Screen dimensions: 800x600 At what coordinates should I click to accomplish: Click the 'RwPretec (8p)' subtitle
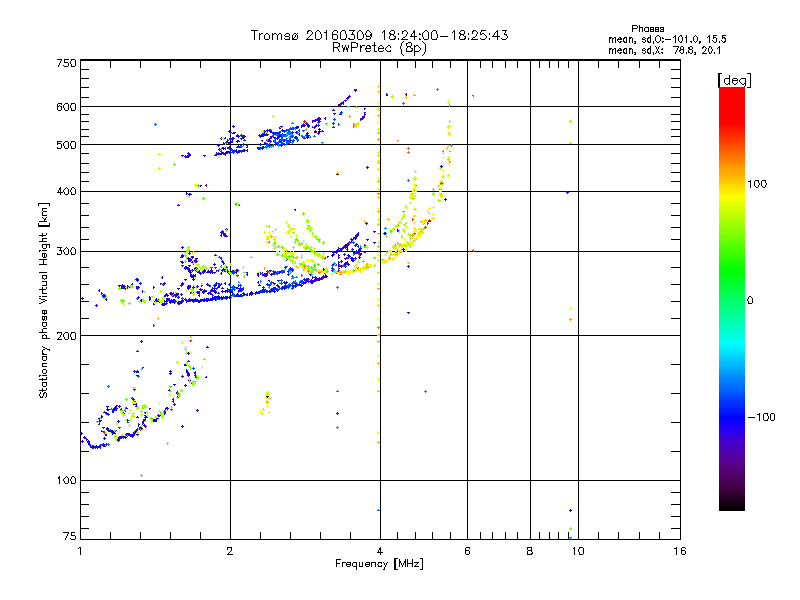pyautogui.click(x=379, y=48)
